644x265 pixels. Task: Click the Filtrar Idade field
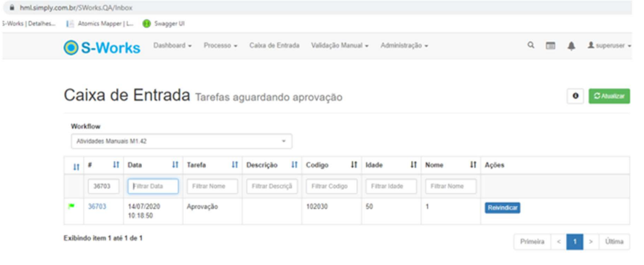point(391,186)
